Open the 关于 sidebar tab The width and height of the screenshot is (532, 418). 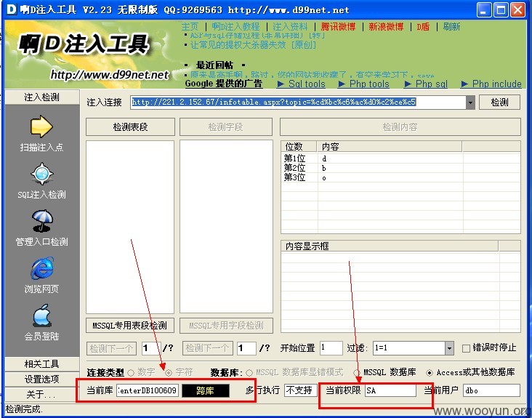click(42, 394)
